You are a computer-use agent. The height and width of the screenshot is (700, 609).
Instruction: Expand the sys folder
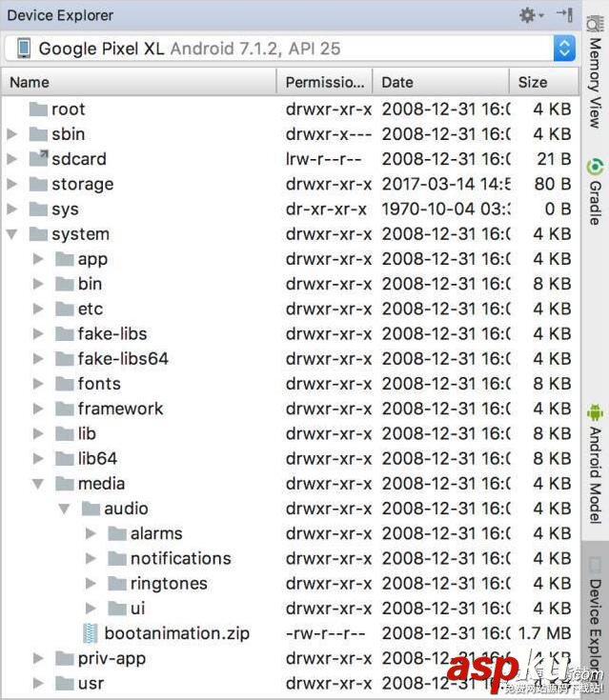click(x=12, y=209)
